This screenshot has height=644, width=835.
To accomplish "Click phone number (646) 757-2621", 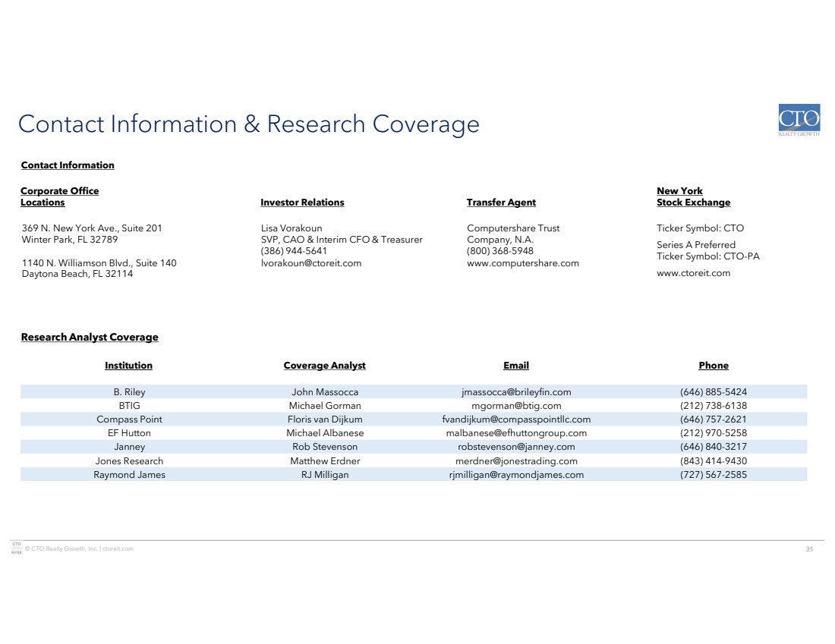I will click(x=714, y=419).
